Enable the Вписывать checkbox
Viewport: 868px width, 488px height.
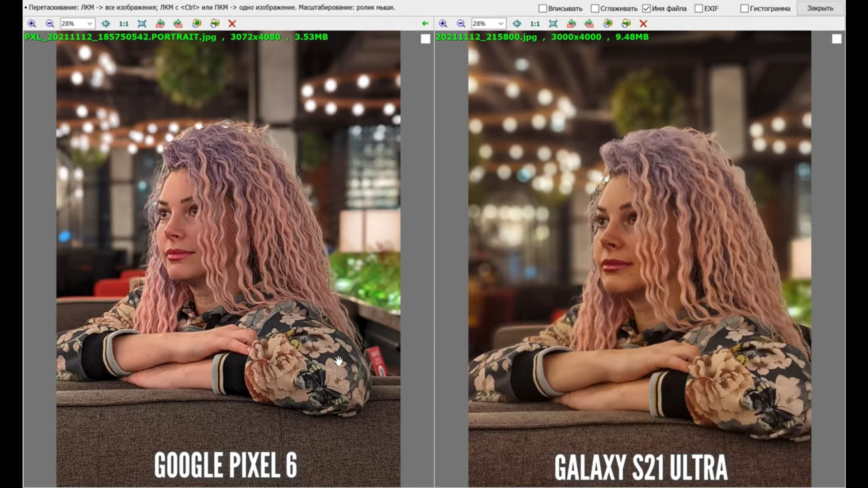click(x=543, y=9)
